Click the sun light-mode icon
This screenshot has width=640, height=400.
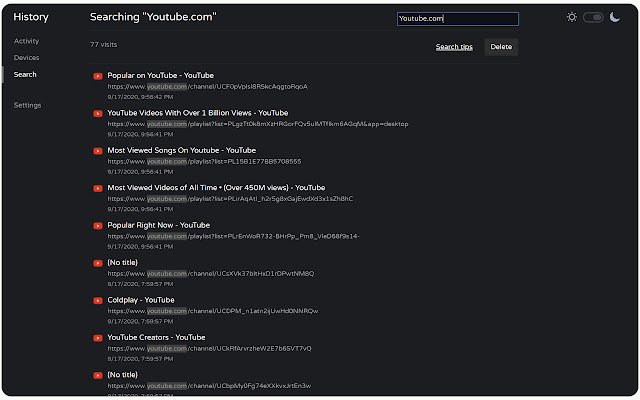[572, 17]
